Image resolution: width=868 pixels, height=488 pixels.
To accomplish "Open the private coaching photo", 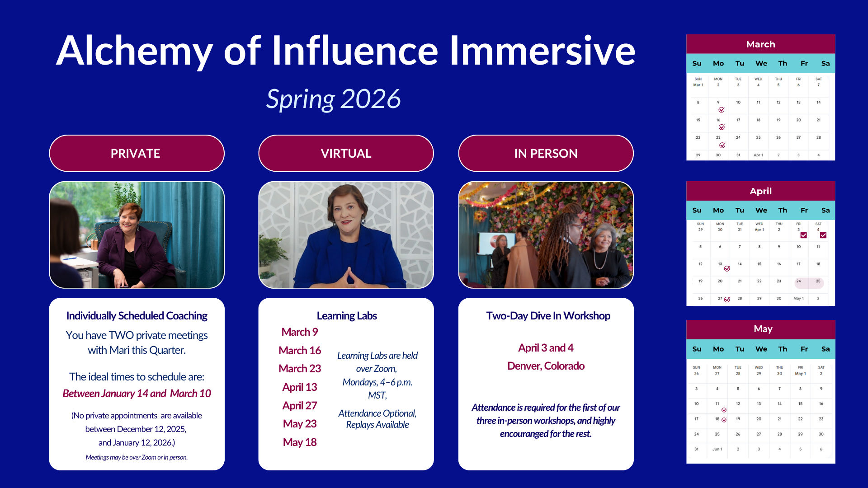I will coord(137,235).
